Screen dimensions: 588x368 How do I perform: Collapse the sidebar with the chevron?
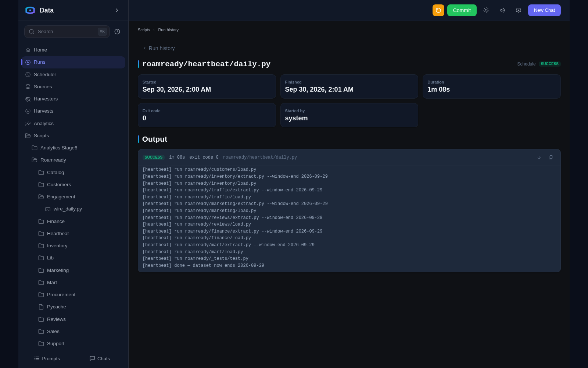coord(117,10)
